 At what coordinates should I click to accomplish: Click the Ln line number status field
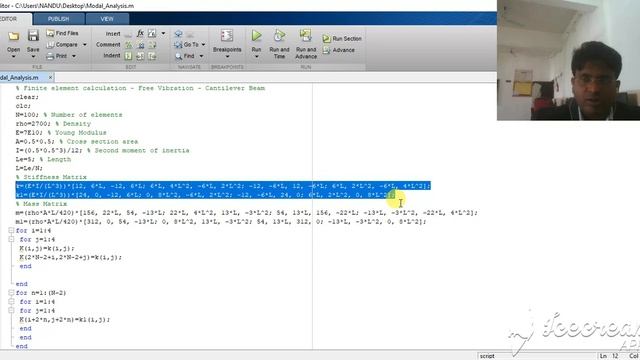[x=609, y=356]
